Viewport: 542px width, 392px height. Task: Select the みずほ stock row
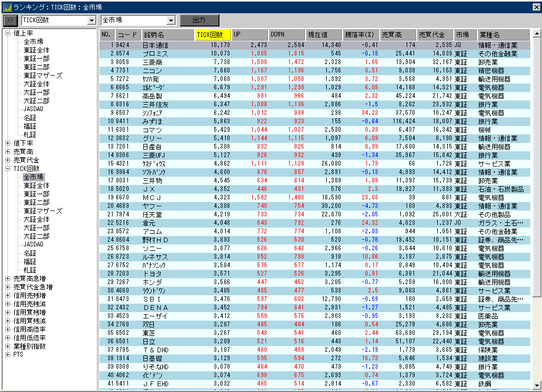pyautogui.click(x=315, y=121)
